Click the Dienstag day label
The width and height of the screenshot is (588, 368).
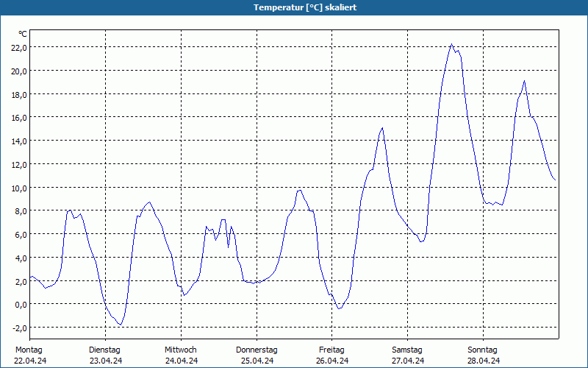104,350
